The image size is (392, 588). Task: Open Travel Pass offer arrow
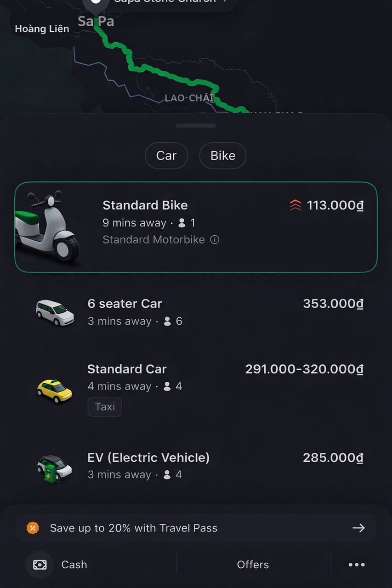[x=358, y=528]
